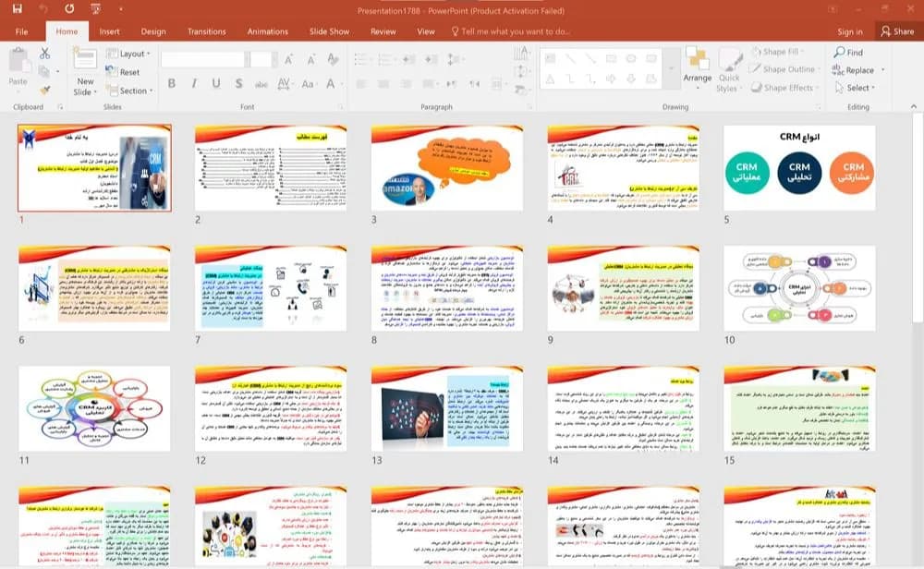Switch to the Insert tab
Viewport: 924px width, 569px height.
(109, 31)
